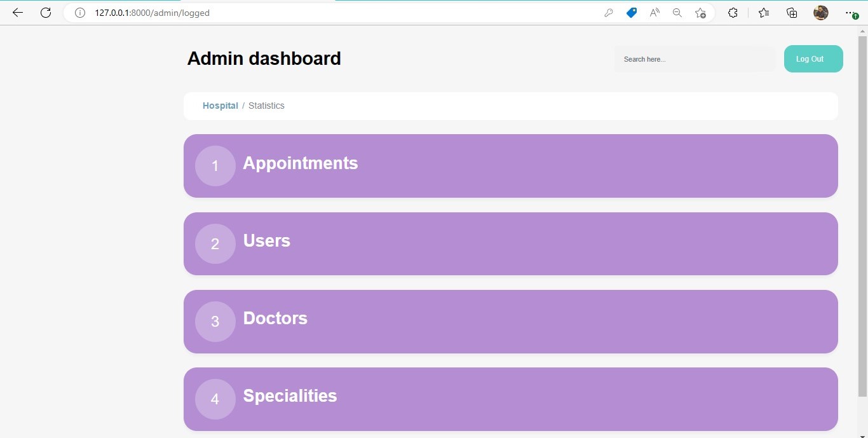Start Read aloud for this page
868x438 pixels.
pyautogui.click(x=654, y=12)
